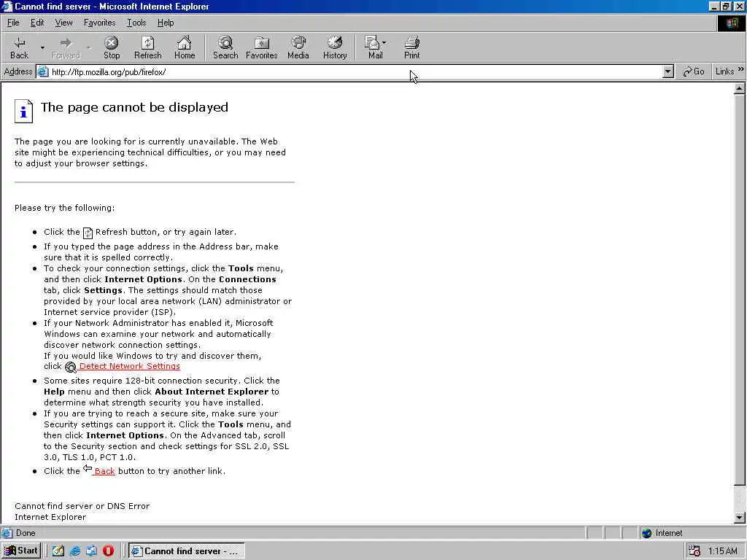This screenshot has height=560, width=747.
Task: Expand the Mail button dropdown arrow
Action: click(x=384, y=43)
